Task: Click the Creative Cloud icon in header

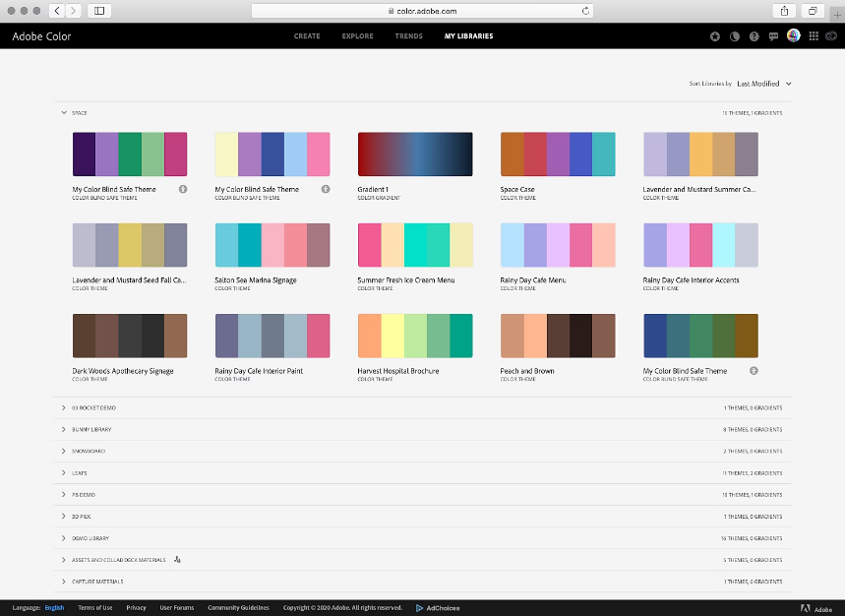Action: coord(831,35)
